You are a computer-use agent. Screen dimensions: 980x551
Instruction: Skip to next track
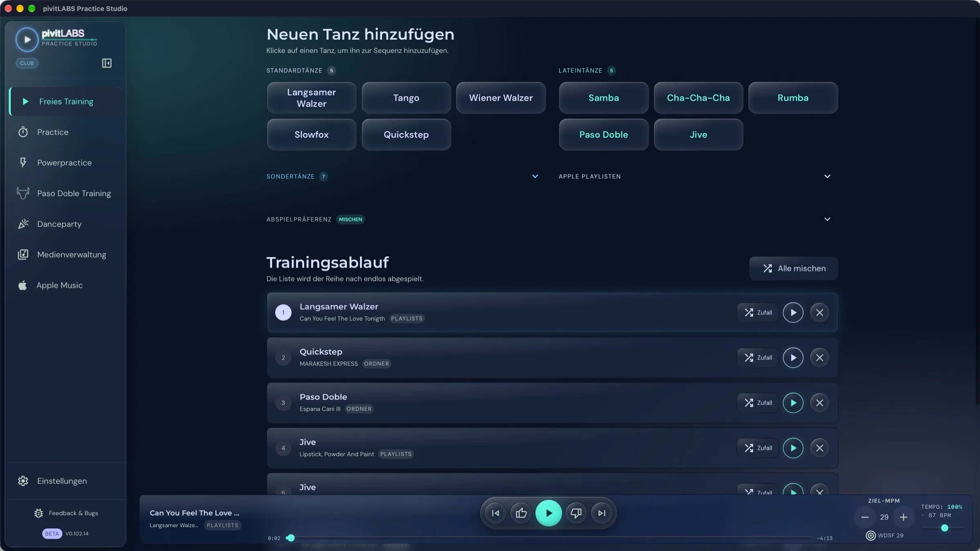602,513
